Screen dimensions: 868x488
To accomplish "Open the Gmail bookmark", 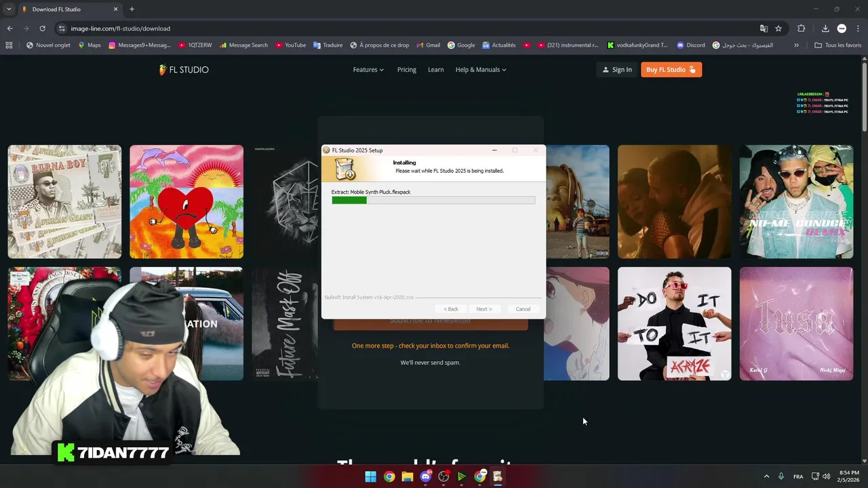I will 427,45.
